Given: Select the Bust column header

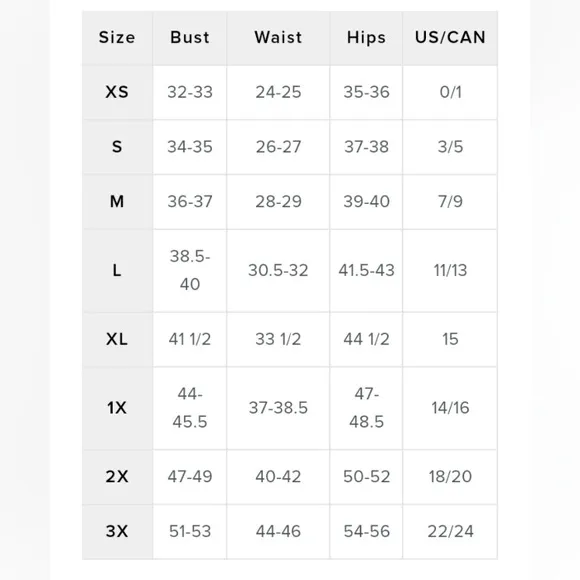Looking at the screenshot, I should (x=190, y=37).
